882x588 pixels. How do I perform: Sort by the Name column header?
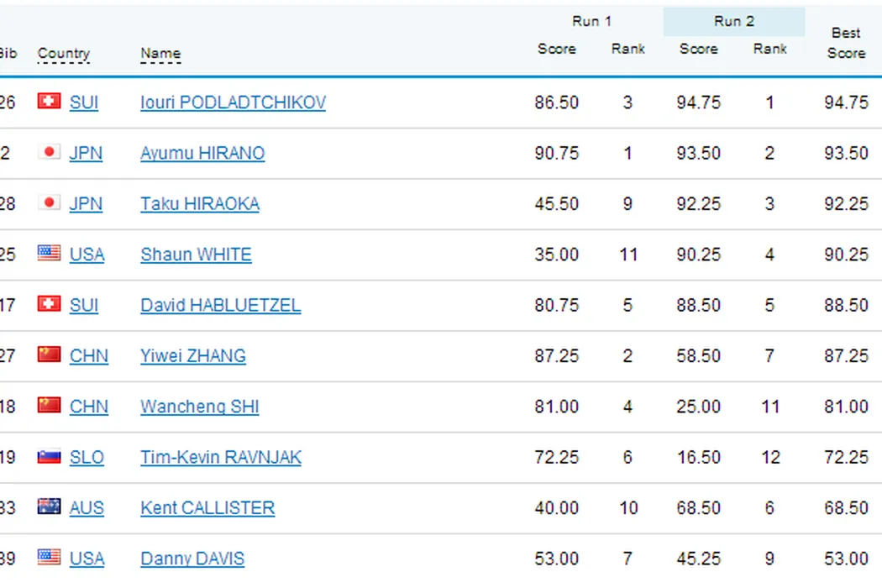click(160, 54)
